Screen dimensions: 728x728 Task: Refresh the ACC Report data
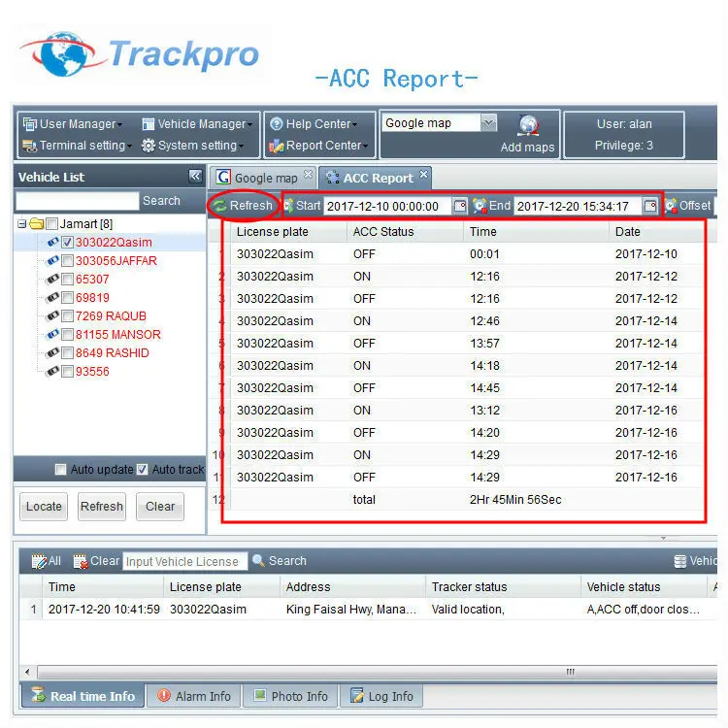click(244, 205)
